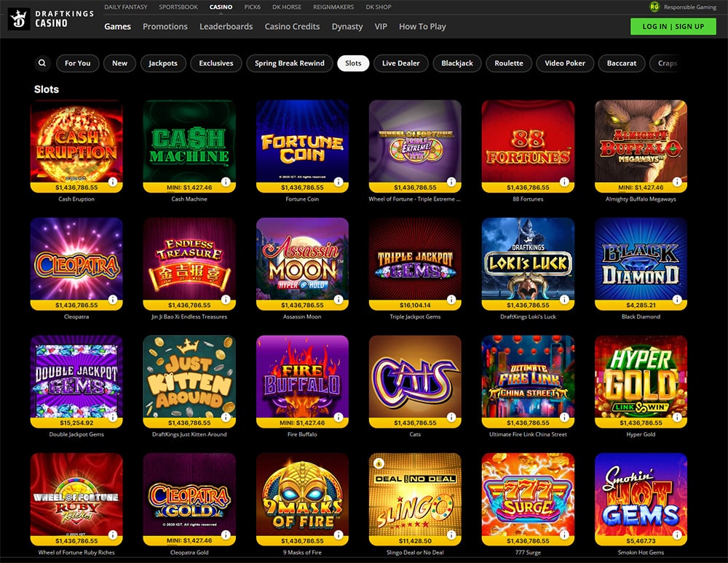
Task: Open info icon on Wheel of Fortune Ruby Riches
Action: click(x=113, y=535)
